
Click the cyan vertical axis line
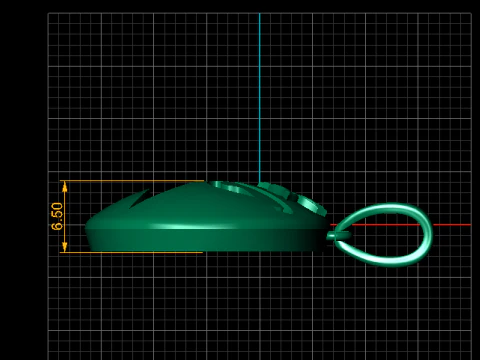[260, 98]
